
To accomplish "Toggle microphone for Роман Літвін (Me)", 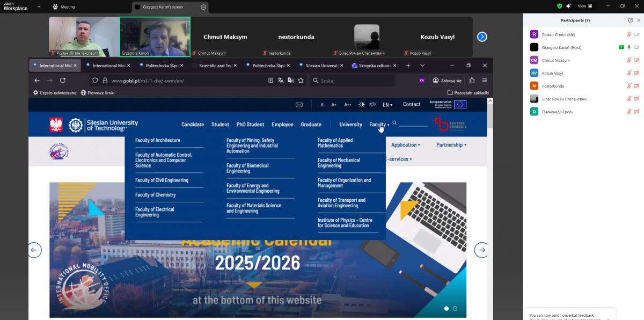I will tap(629, 34).
